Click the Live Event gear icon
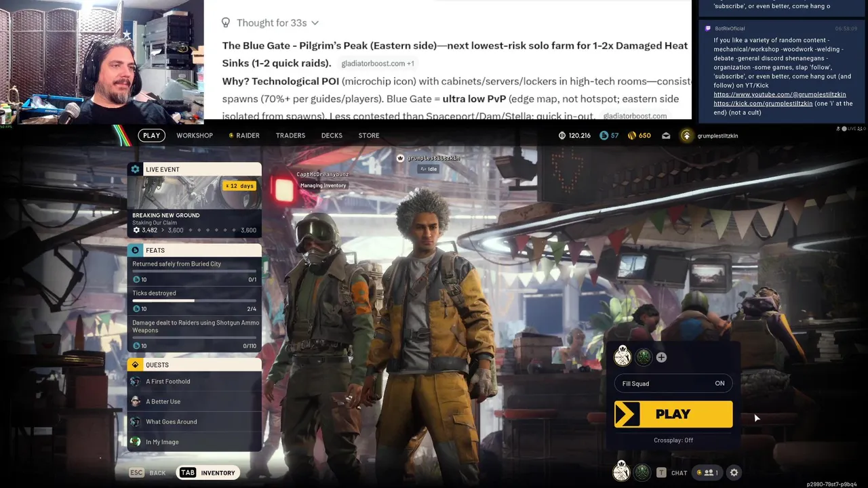The image size is (868, 488). 135,169
